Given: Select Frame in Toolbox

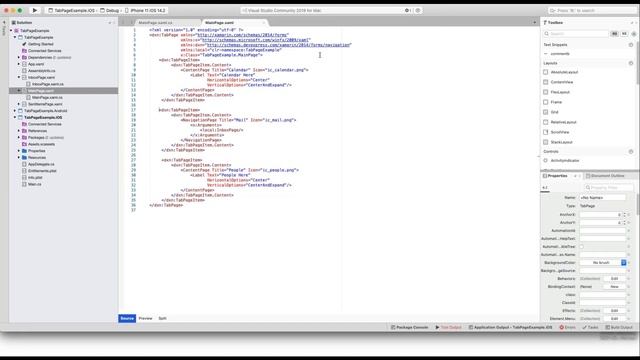Looking at the screenshot, I should [556, 102].
